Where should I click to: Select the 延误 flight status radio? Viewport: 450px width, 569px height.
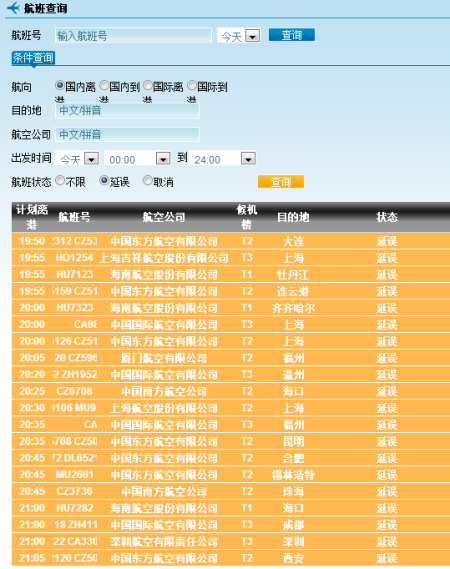[104, 180]
